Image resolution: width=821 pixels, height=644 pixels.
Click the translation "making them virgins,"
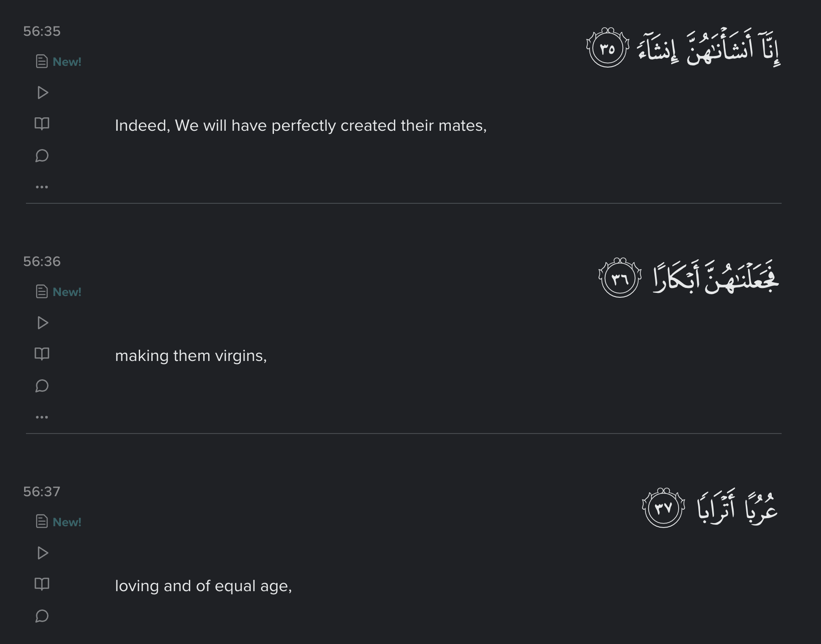click(x=191, y=356)
